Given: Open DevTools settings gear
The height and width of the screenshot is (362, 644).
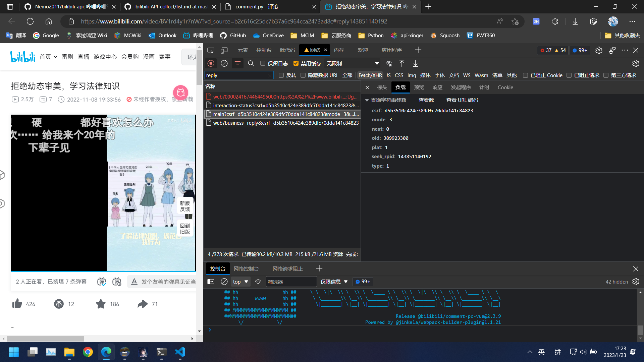Looking at the screenshot, I should click(599, 50).
